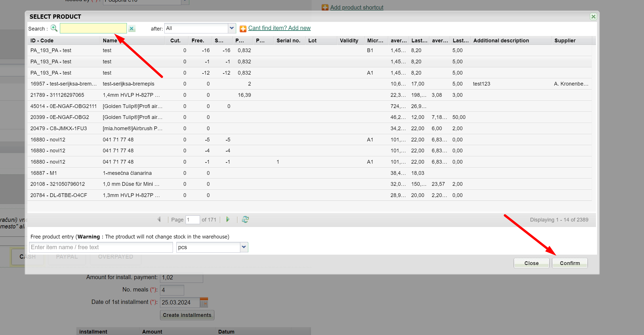Image resolution: width=644 pixels, height=335 pixels.
Task: Click the free text item name field
Action: pyautogui.click(x=101, y=247)
